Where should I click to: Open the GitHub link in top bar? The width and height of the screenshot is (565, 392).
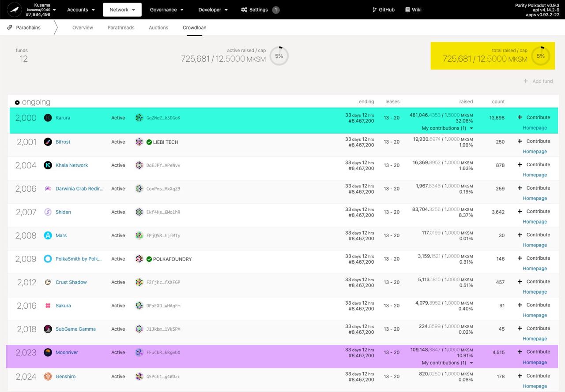coord(384,10)
